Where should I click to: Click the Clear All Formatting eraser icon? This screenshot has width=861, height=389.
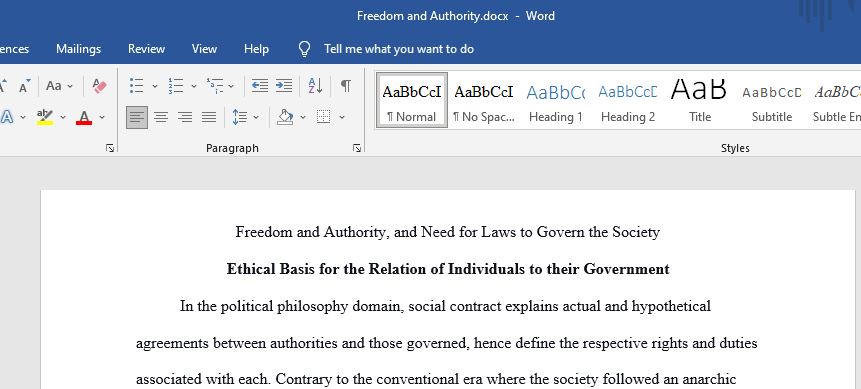(x=99, y=86)
